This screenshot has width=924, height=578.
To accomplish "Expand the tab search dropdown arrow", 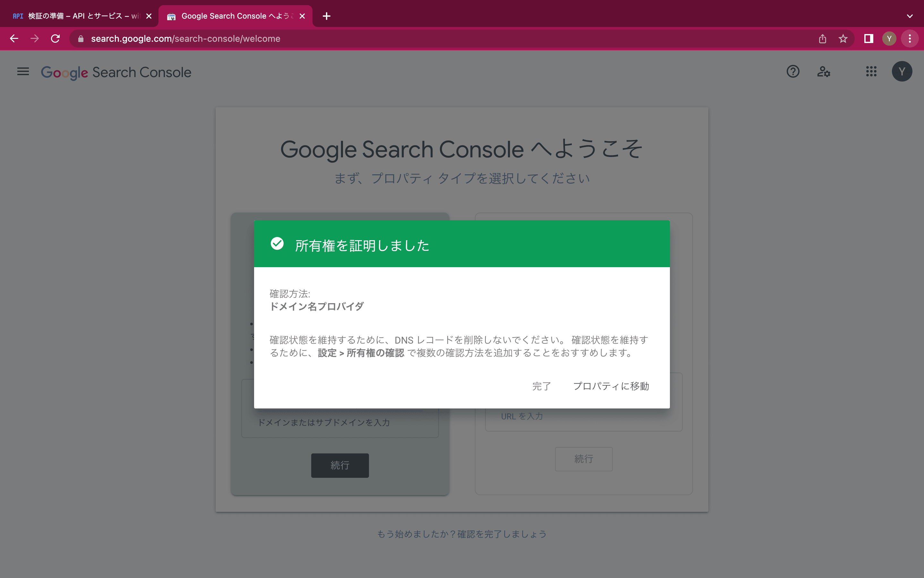I will click(910, 16).
